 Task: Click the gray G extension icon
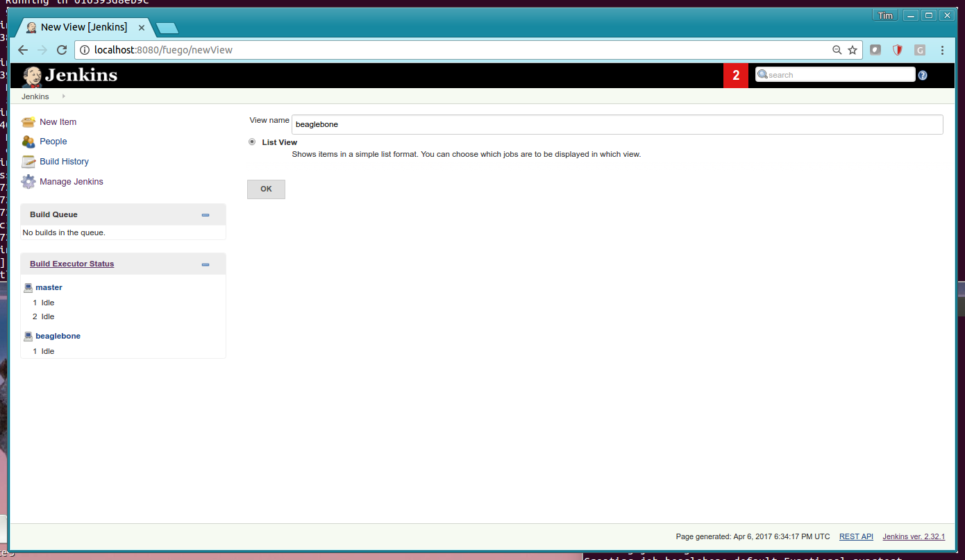920,50
